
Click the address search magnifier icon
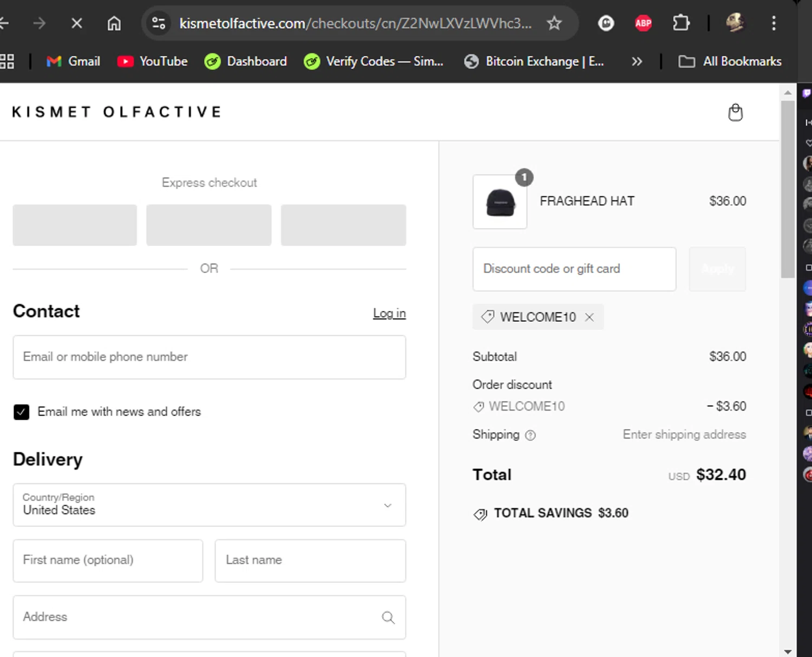tap(388, 617)
